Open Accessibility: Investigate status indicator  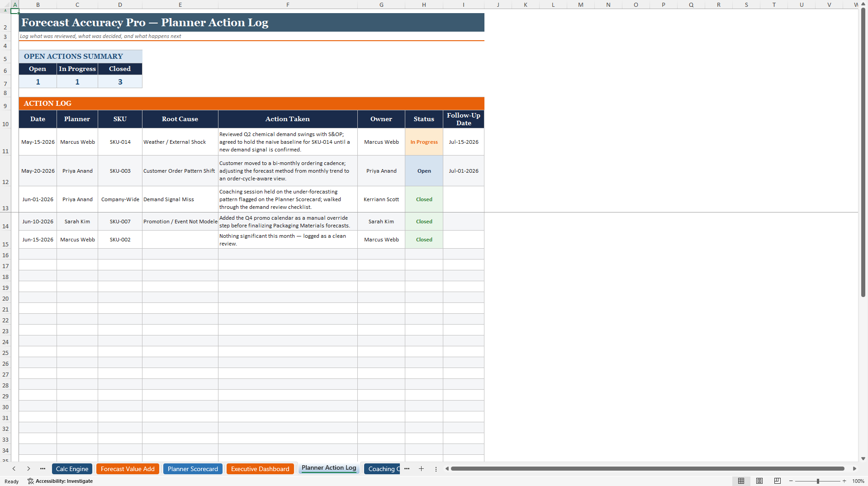pos(60,481)
